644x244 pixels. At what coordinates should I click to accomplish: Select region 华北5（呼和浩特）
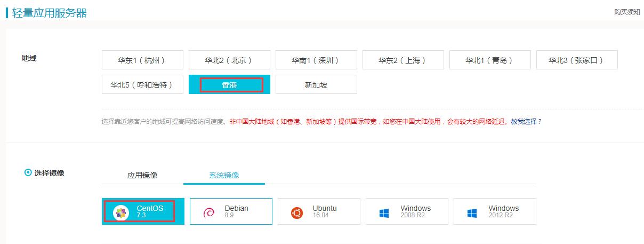tap(142, 85)
